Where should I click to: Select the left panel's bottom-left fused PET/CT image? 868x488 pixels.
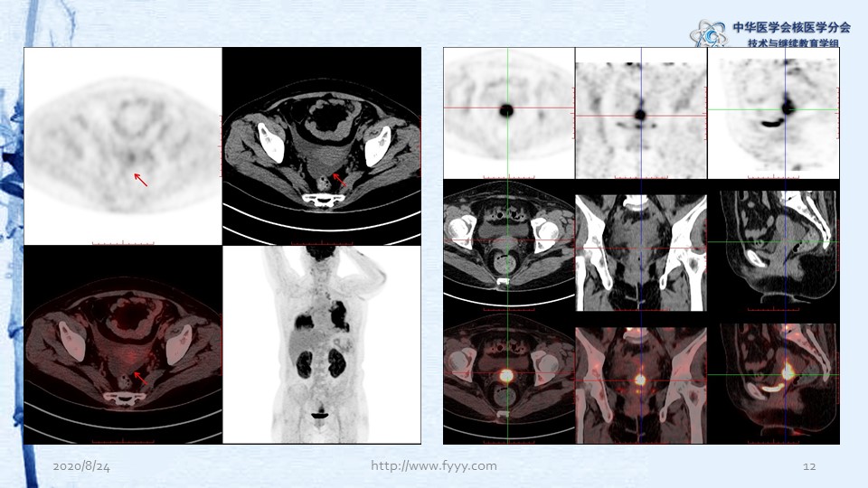click(122, 344)
